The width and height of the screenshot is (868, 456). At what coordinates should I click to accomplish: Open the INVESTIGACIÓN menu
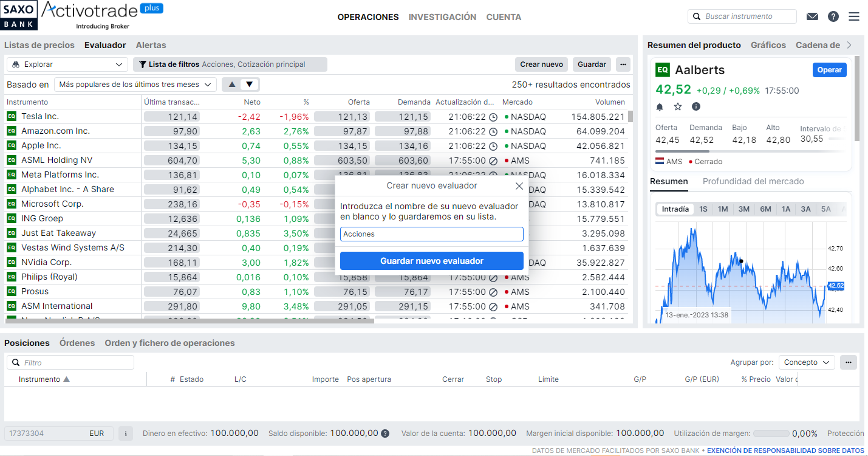442,17
